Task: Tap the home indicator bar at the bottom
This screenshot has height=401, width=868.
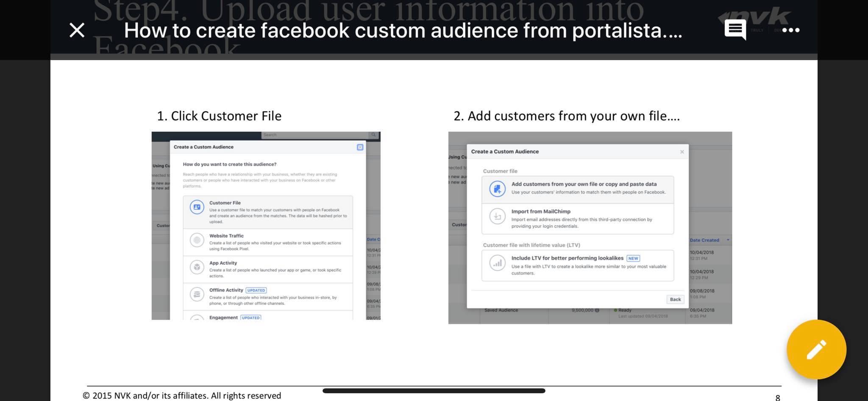Action: pos(434,390)
